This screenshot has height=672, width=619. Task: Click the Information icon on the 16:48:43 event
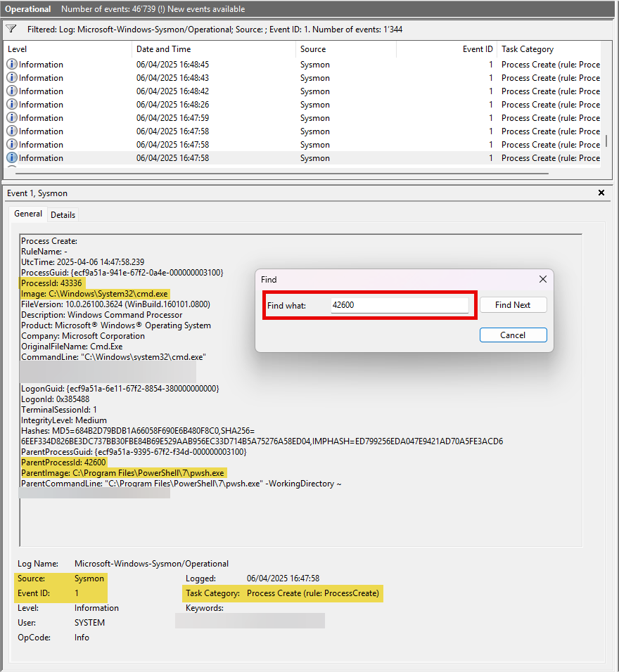click(x=10, y=77)
